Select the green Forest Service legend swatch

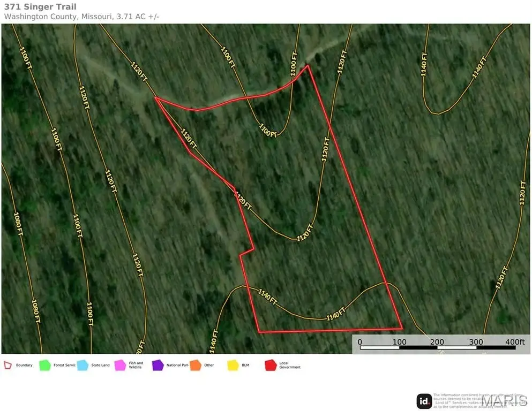pyautogui.click(x=44, y=366)
